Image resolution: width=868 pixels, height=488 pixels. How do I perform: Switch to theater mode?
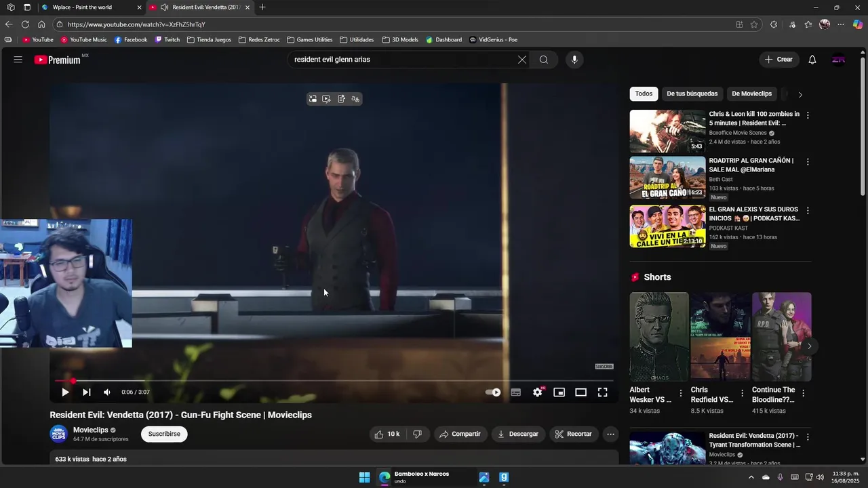tap(581, 392)
